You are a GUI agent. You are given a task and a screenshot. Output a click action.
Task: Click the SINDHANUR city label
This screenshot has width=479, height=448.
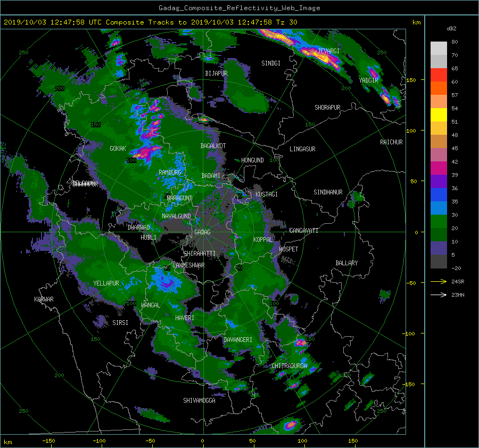tap(328, 192)
